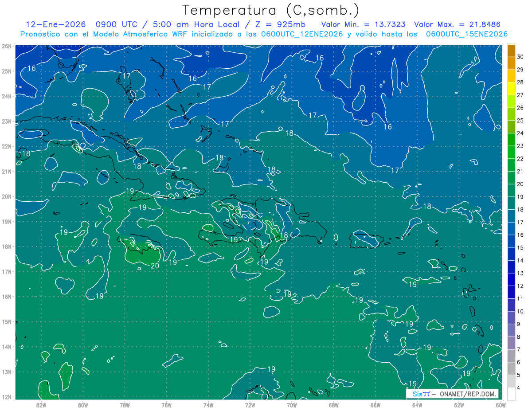Click the "62W" longitude axis label

(x=459, y=404)
